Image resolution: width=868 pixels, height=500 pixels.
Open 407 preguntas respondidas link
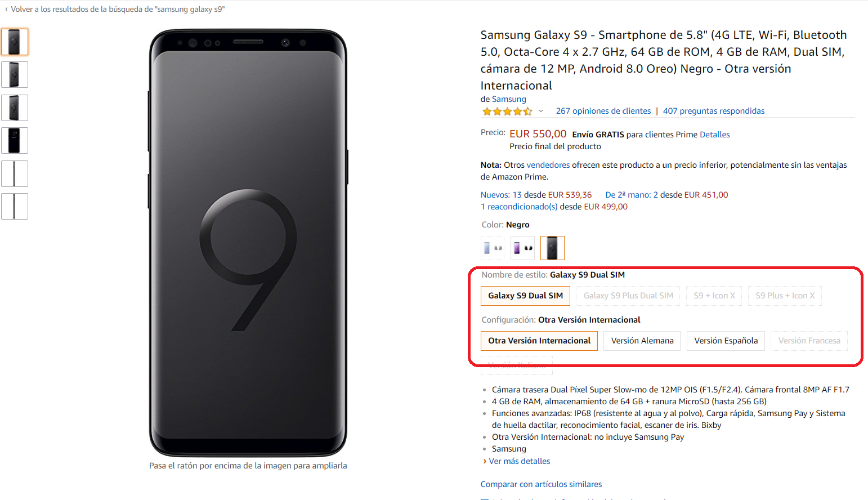pos(713,111)
